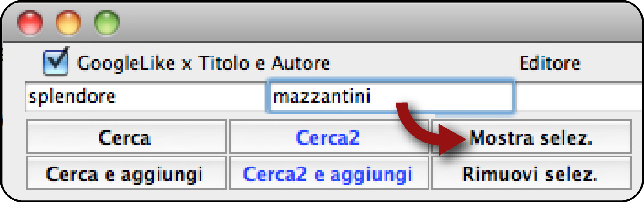
Task: Focus the author field containing mazzantini
Action: [390, 96]
